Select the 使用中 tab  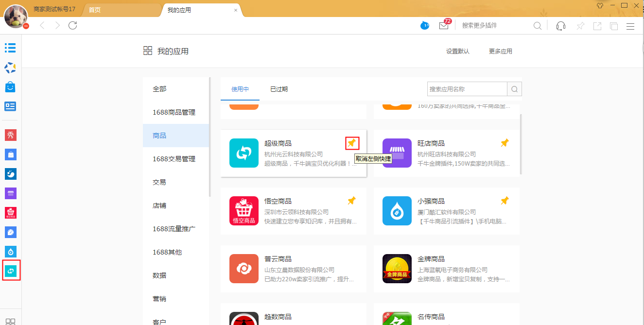pyautogui.click(x=240, y=89)
